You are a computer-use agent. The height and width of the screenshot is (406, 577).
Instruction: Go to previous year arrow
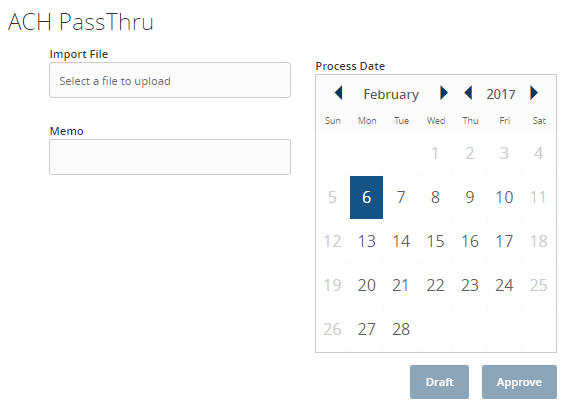coord(468,93)
